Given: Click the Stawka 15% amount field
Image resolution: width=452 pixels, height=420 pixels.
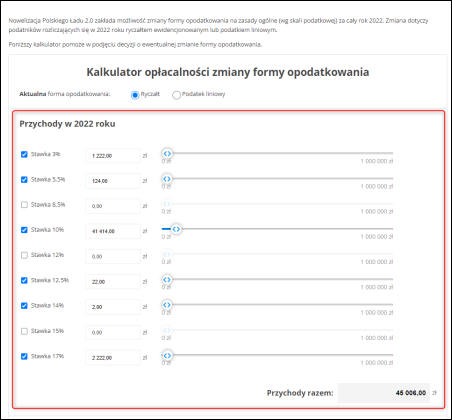Looking at the screenshot, I should (x=113, y=332).
